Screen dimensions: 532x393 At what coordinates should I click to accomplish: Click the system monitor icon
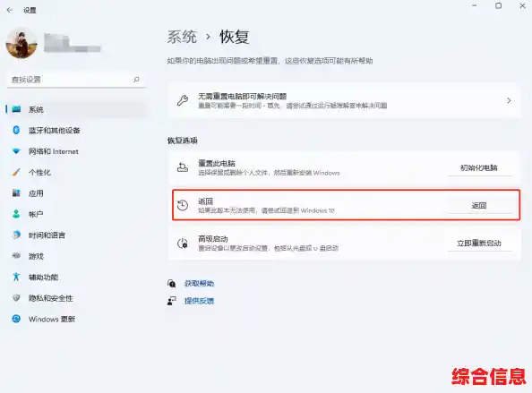[16, 109]
